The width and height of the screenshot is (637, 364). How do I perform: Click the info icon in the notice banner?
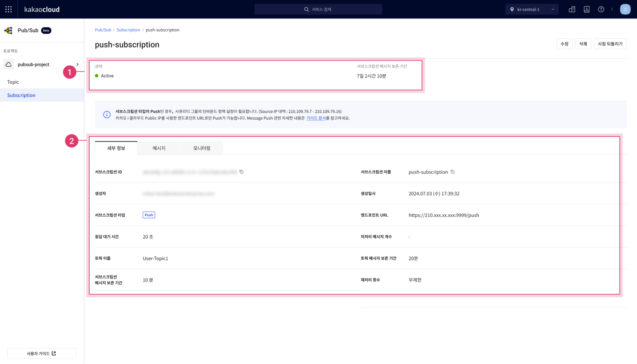[107, 115]
